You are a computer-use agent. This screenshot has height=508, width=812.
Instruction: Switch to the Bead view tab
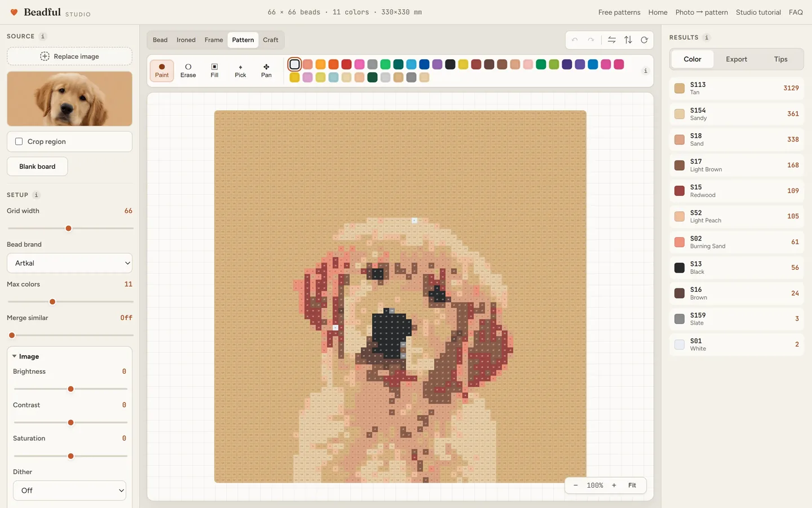click(x=160, y=40)
